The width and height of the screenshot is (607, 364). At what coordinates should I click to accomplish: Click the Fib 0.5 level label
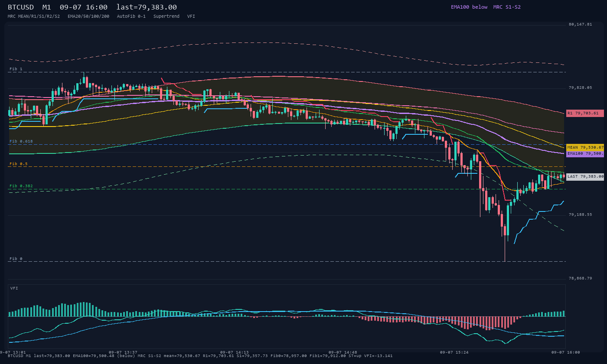click(x=19, y=164)
